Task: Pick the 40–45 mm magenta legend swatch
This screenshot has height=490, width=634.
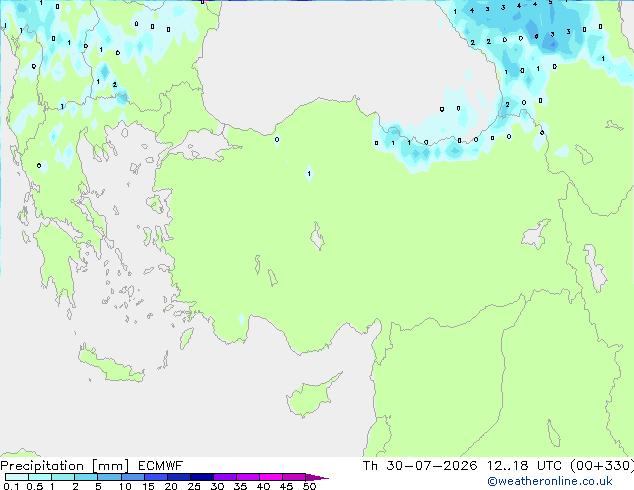Action: tap(271, 477)
